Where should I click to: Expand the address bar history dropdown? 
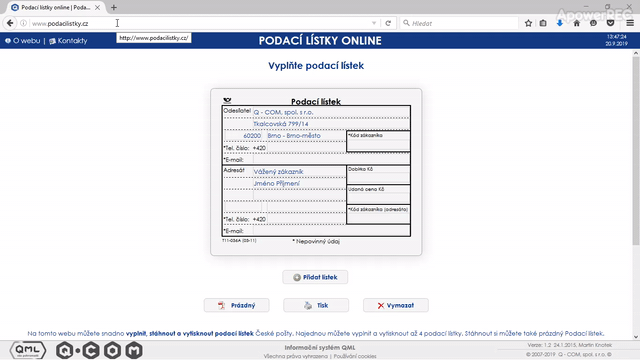pyautogui.click(x=374, y=23)
